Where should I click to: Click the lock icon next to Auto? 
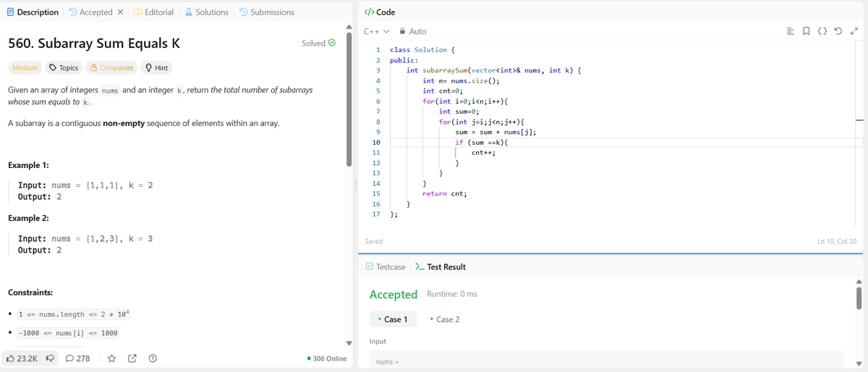[x=401, y=31]
